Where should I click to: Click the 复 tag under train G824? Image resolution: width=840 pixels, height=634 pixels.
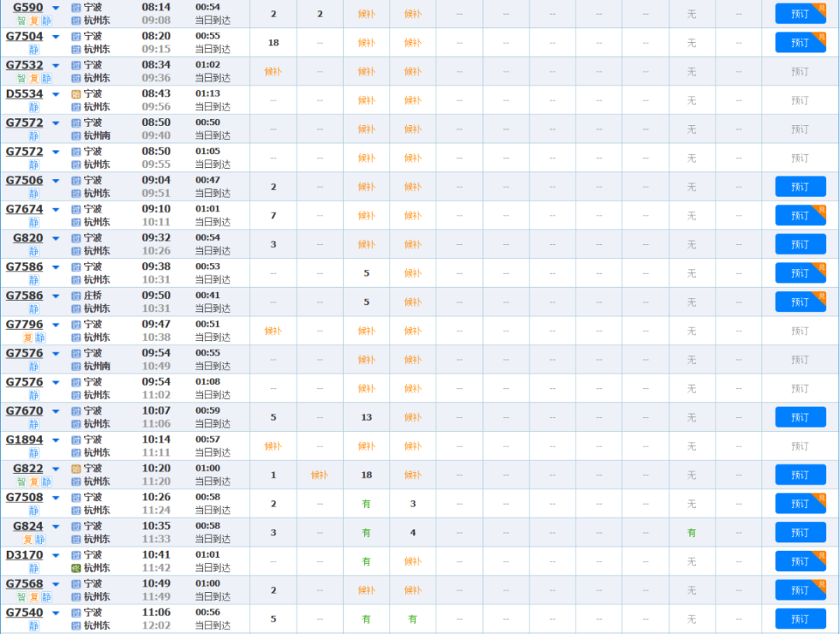(28, 539)
